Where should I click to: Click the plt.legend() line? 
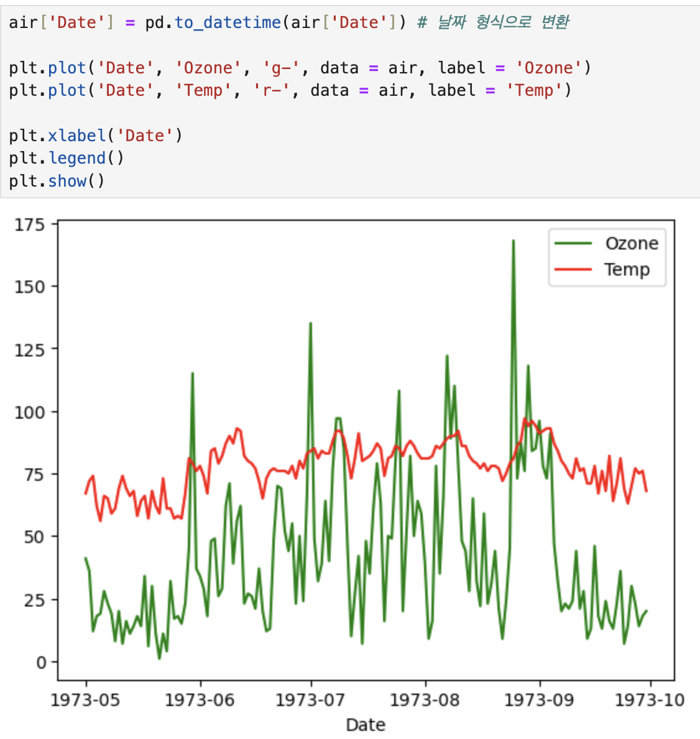click(x=67, y=159)
